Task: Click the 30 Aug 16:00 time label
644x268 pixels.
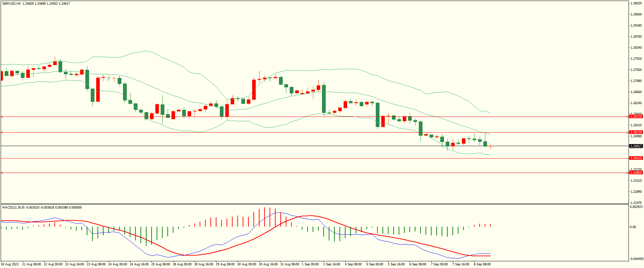Action: [x=268, y=264]
